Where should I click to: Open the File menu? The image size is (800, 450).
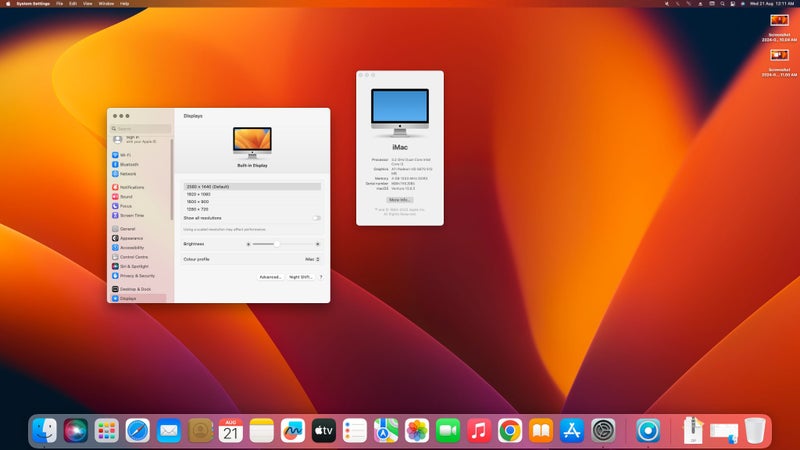[59, 4]
